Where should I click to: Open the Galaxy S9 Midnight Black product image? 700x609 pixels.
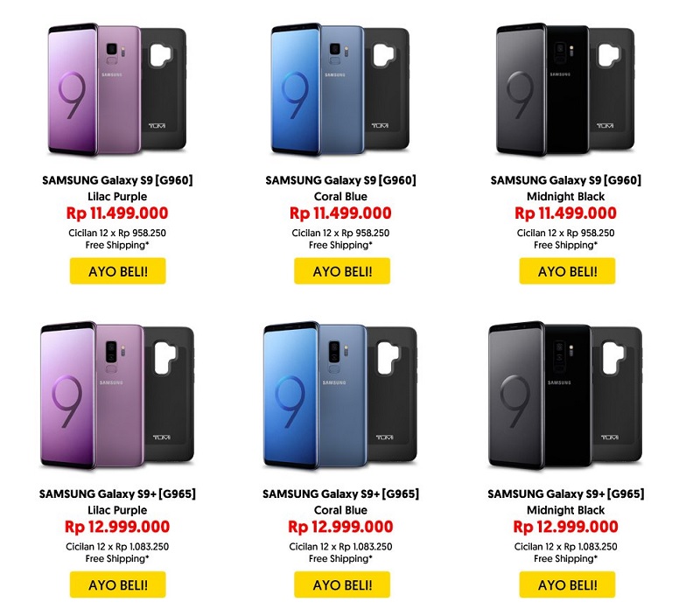coord(565,90)
